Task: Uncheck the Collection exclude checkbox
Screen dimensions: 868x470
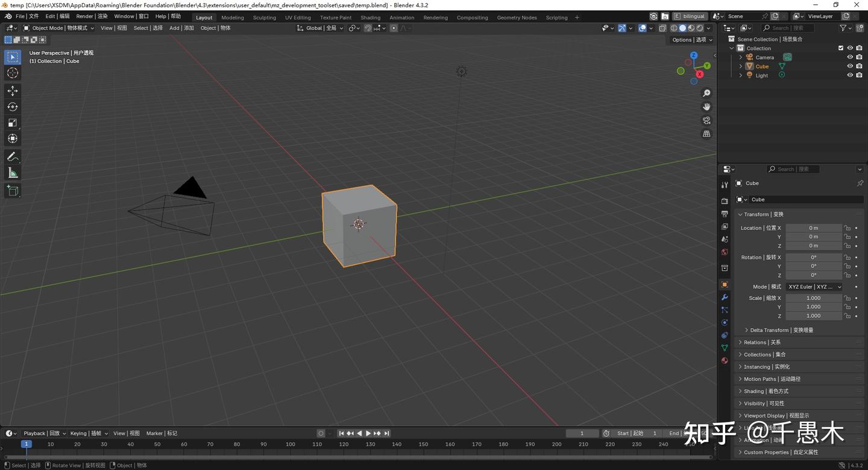Action: [x=841, y=48]
